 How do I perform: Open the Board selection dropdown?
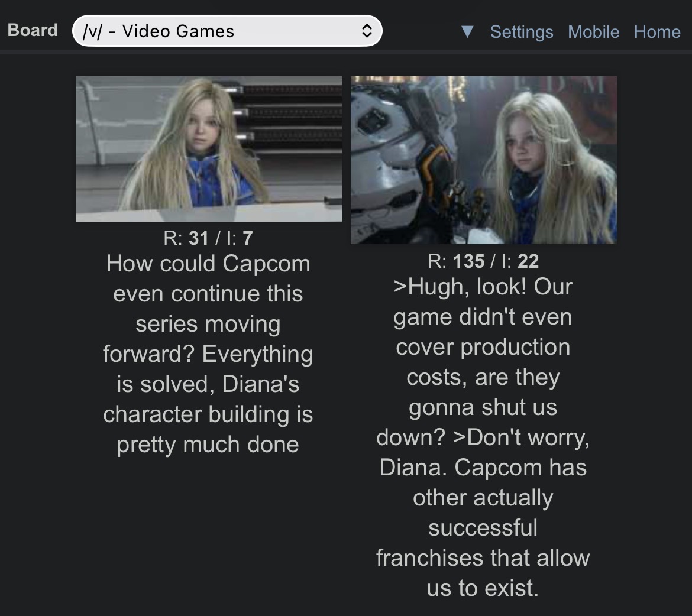pos(227,31)
